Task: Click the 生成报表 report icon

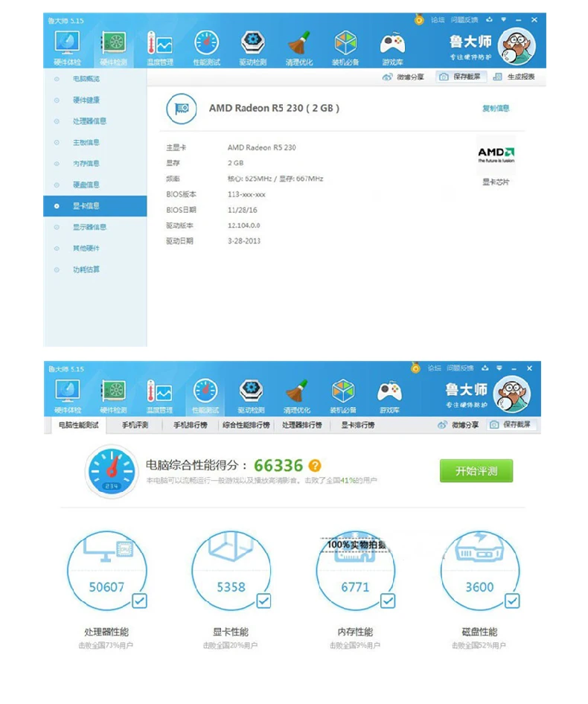Action: tap(497, 77)
